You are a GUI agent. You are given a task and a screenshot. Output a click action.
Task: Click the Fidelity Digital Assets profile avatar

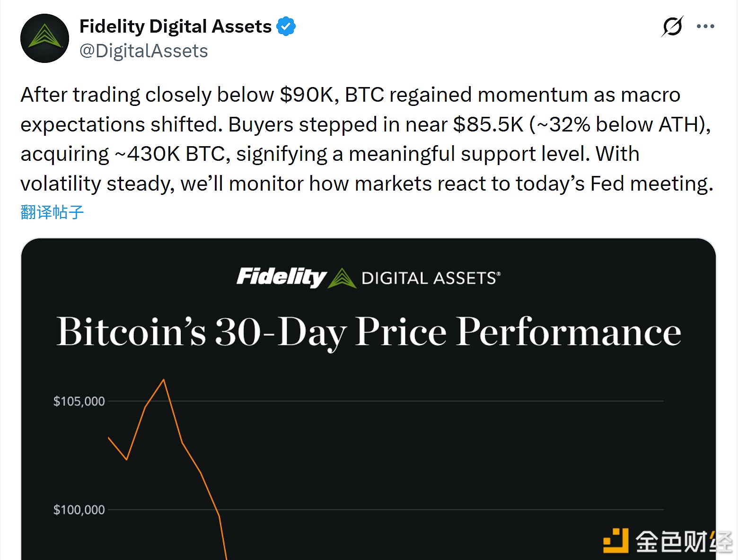[x=45, y=38]
